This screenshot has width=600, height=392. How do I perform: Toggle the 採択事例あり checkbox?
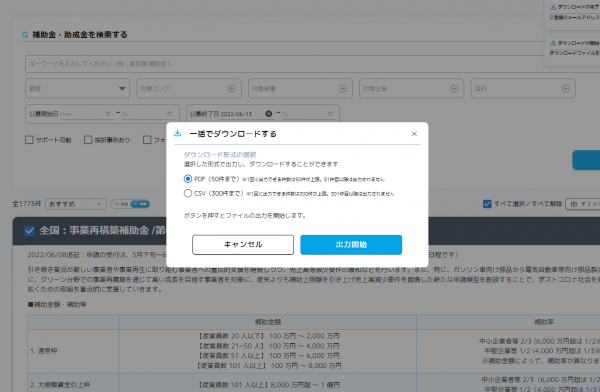[88, 140]
